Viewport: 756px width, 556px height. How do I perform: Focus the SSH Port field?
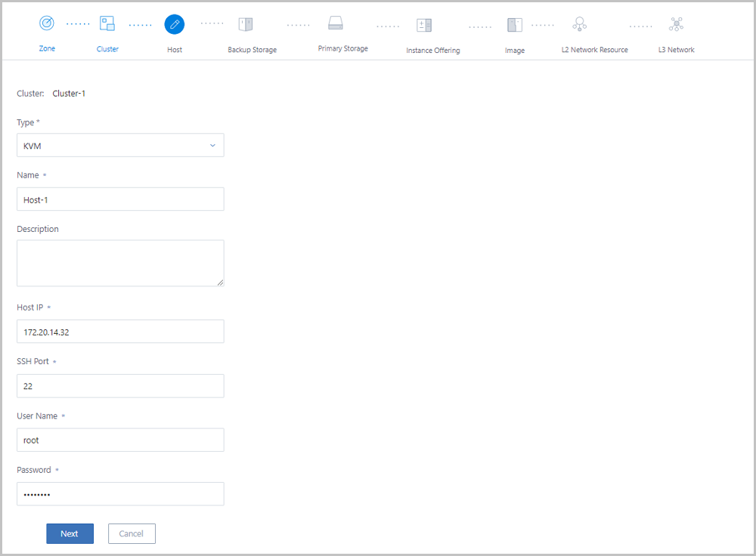(120, 386)
